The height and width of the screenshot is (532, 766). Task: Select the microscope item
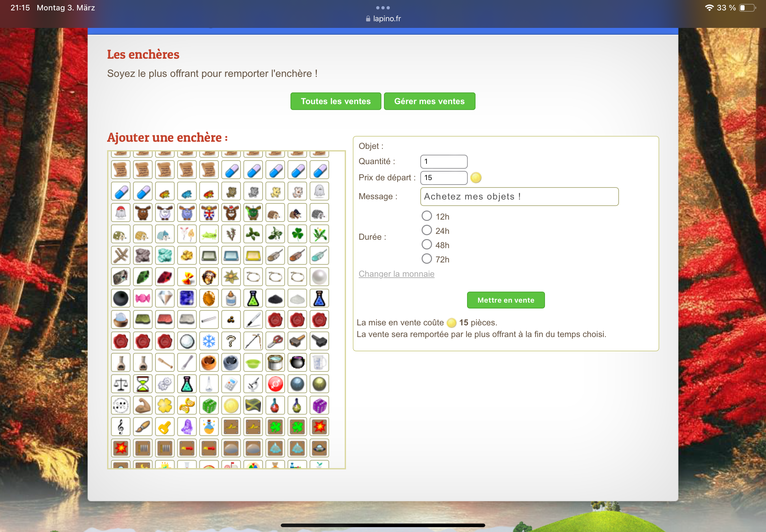click(253, 384)
